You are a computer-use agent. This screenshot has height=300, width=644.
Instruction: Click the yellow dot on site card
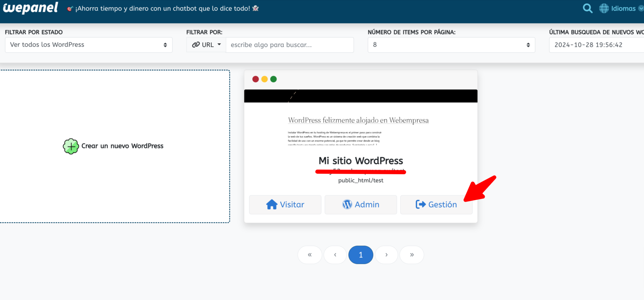[x=265, y=79]
